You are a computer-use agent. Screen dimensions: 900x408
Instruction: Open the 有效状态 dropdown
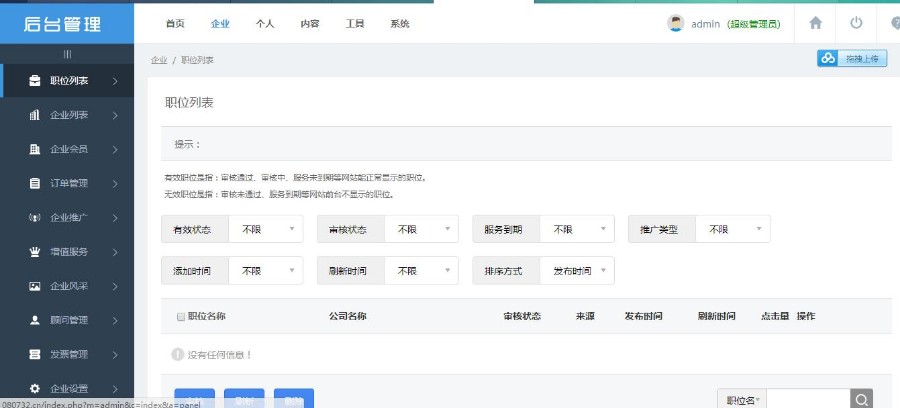click(266, 230)
